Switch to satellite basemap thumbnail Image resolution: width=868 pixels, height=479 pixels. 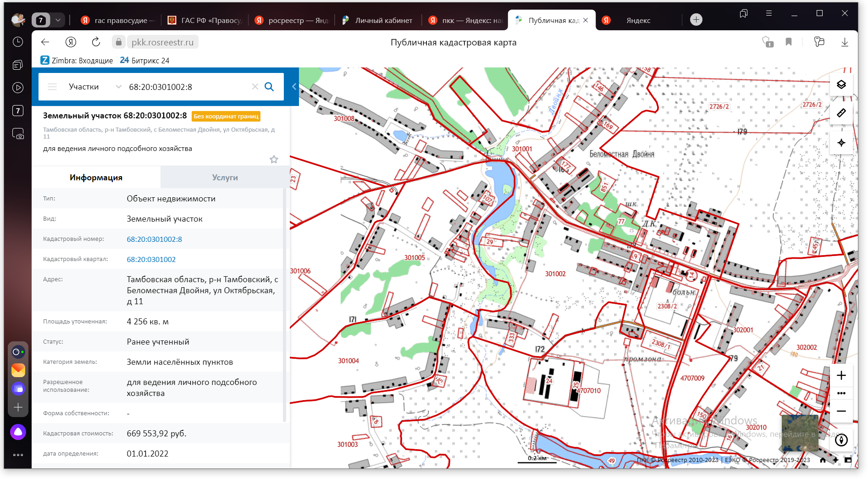click(799, 433)
